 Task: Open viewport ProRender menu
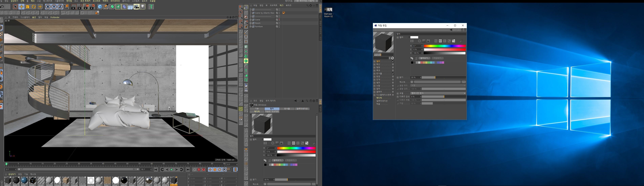click(x=55, y=17)
